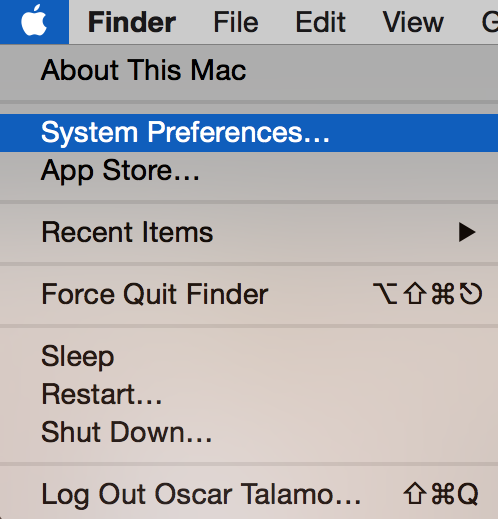498x519 pixels.
Task: Open About This Mac
Action: coord(249,70)
